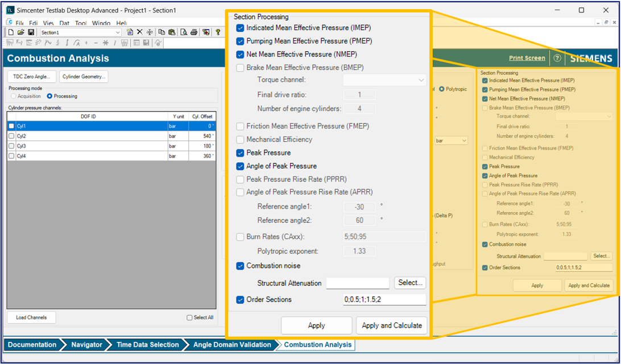This screenshot has height=364, width=621.
Task: Open the View menu
Action: coord(48,23)
